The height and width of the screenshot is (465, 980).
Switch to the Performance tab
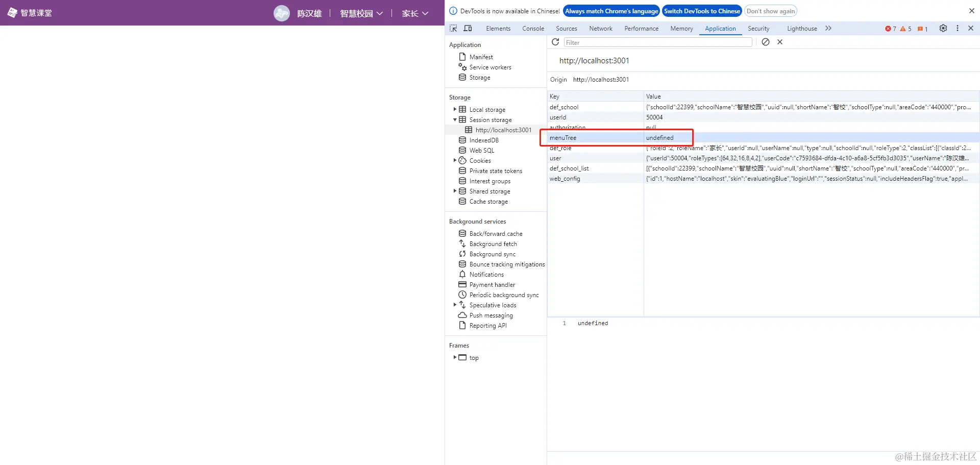pos(642,29)
